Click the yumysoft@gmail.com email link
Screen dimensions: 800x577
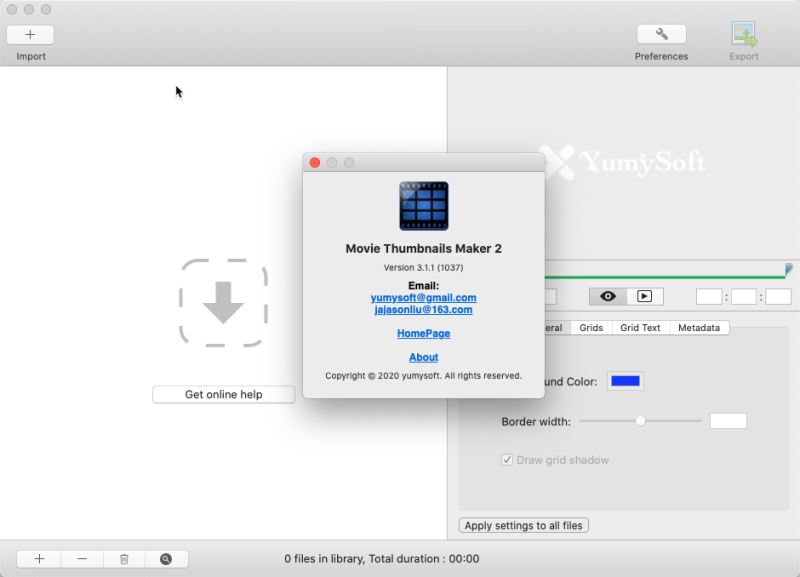coord(423,297)
